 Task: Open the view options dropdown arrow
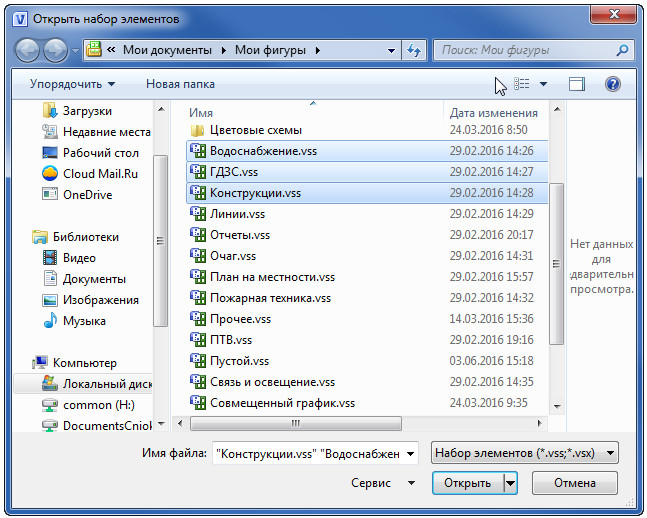pyautogui.click(x=543, y=84)
